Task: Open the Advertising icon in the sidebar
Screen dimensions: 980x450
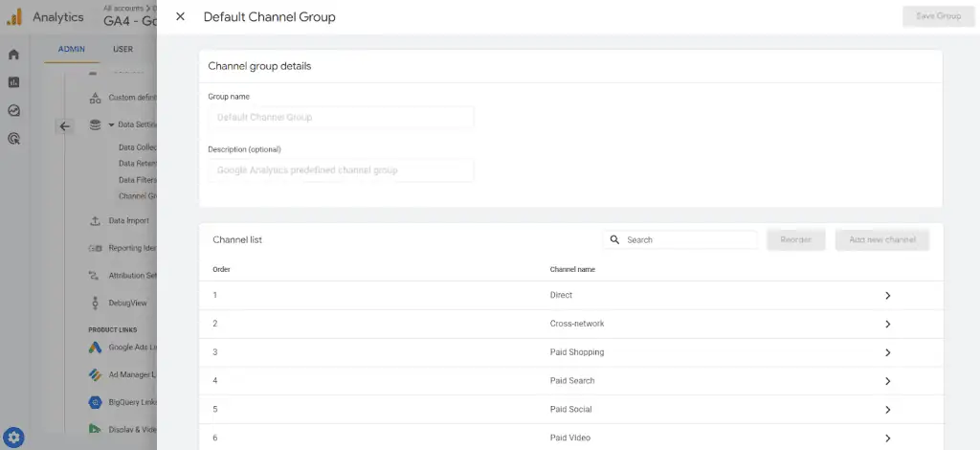Action: [13, 139]
